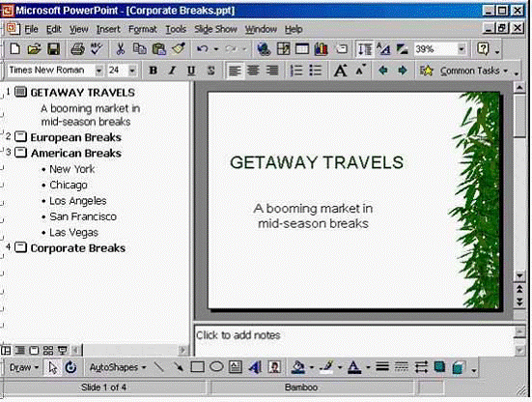The image size is (532, 402).
Task: Toggle Bold formatting button
Action: pos(153,71)
